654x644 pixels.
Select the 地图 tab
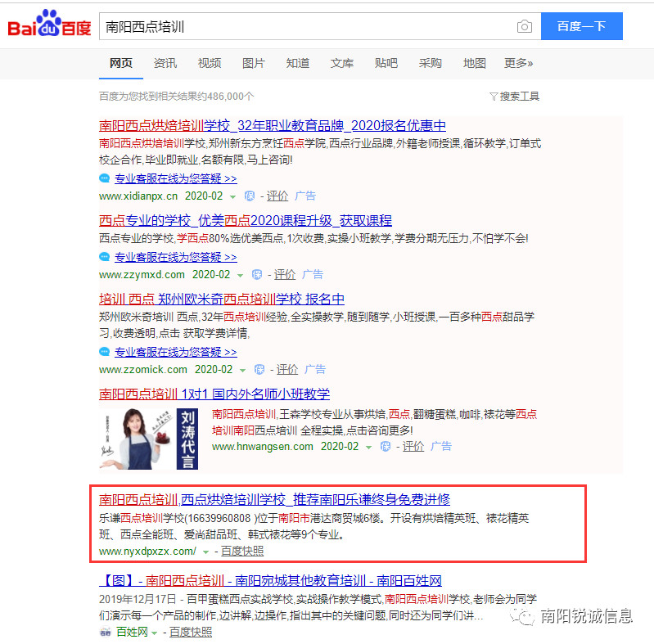click(x=474, y=63)
